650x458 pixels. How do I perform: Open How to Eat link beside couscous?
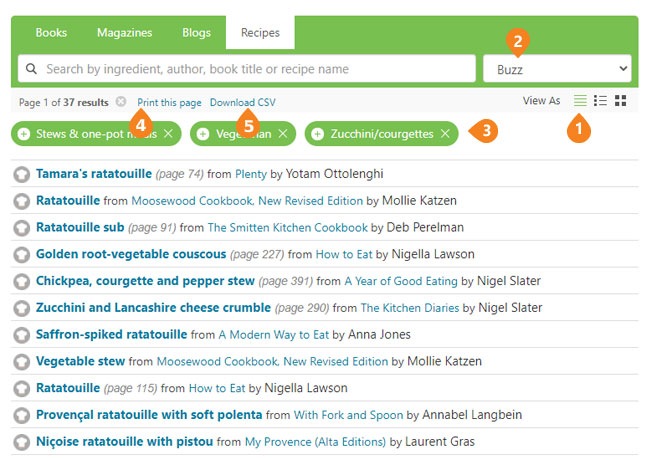coord(344,254)
